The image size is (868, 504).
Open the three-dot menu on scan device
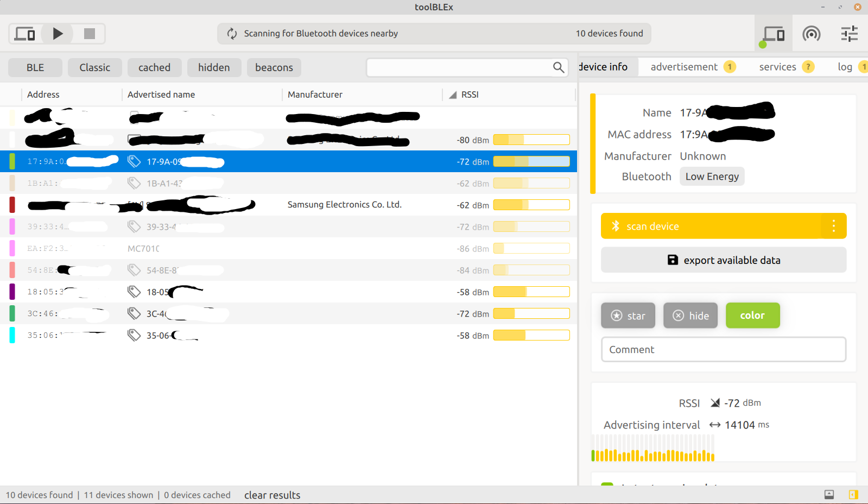tap(834, 226)
